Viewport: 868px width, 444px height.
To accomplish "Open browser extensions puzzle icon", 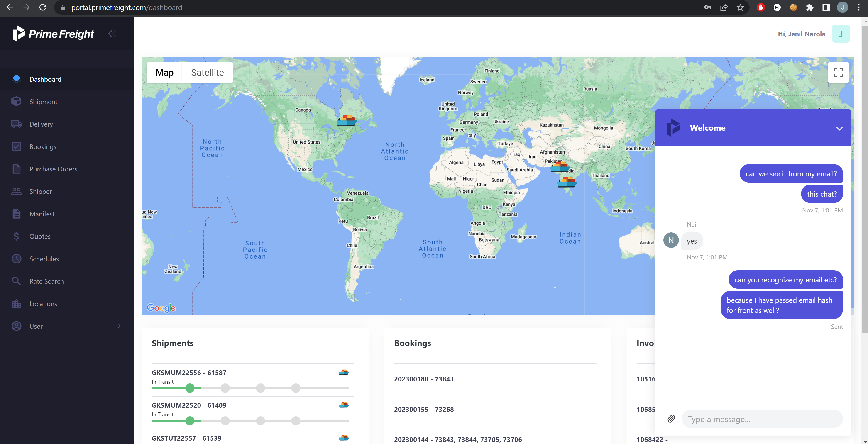I will (x=809, y=7).
